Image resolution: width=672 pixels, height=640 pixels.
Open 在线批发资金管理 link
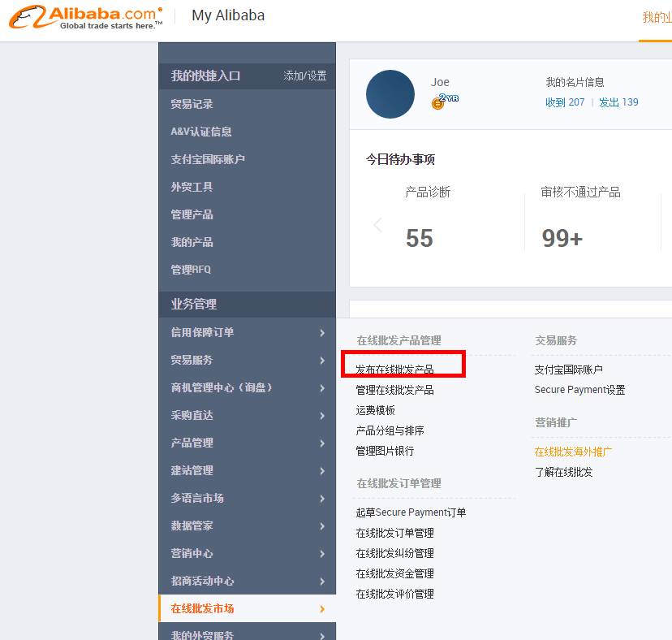[394, 574]
